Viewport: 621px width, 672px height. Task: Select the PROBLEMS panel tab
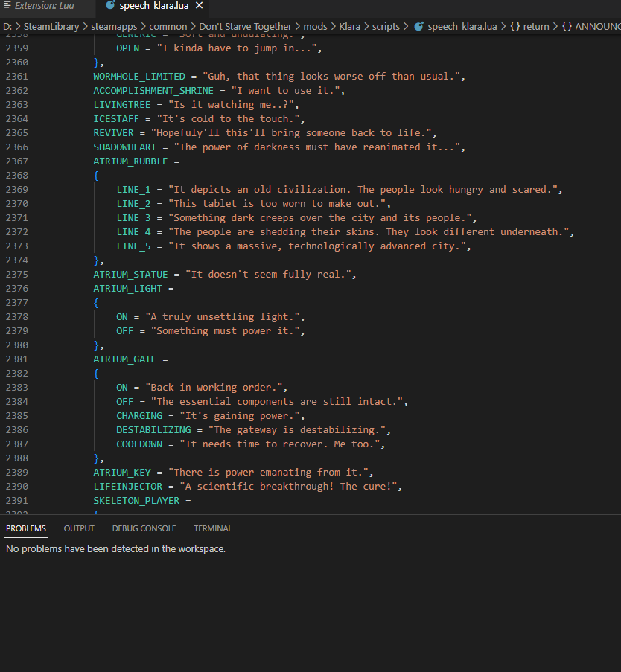26,528
